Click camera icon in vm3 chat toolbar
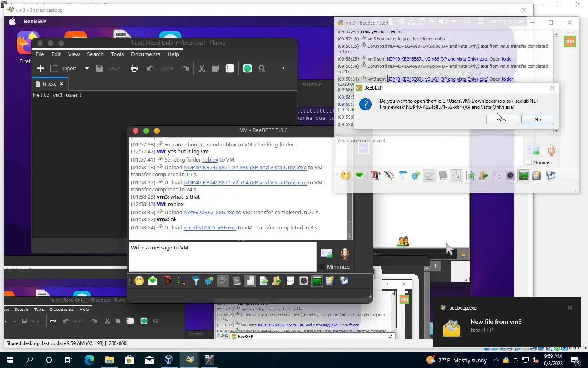Image resolution: width=588 pixels, height=368 pixels. click(x=510, y=175)
